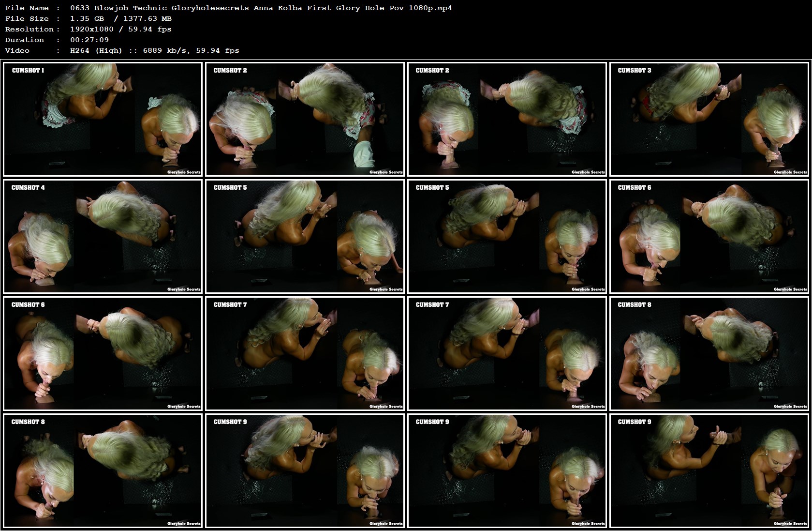Click the Gloryhole Secrets watermark on first thumbnail
Image resolution: width=812 pixels, height=531 pixels.
point(184,172)
